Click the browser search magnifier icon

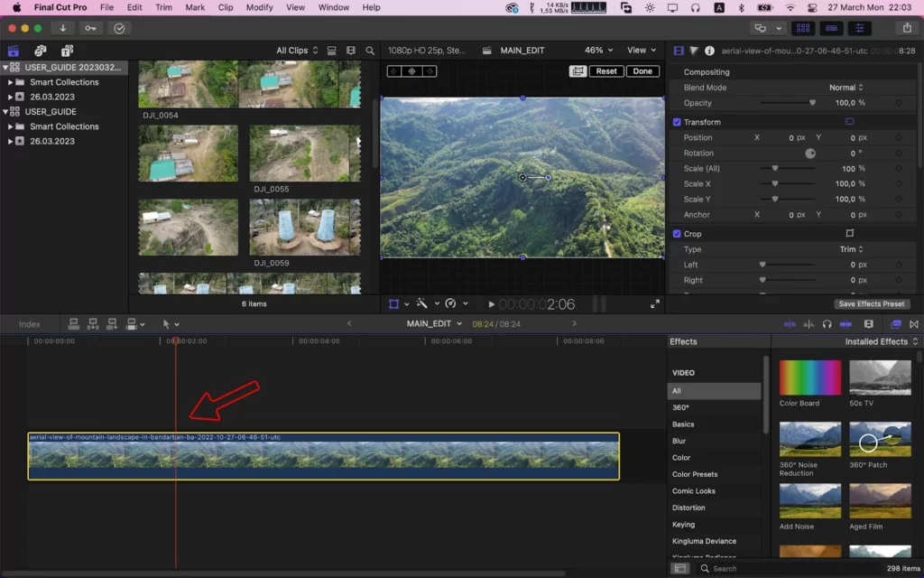click(x=370, y=51)
